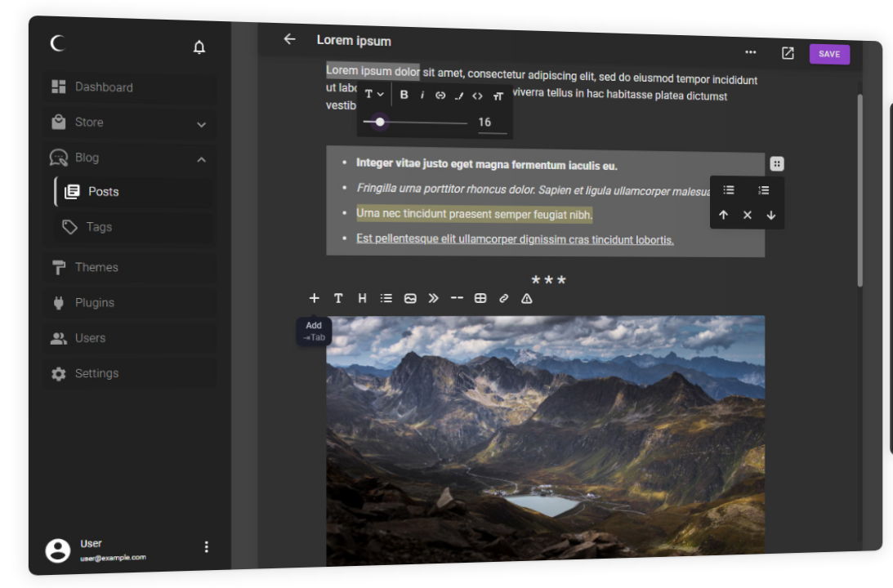The height and width of the screenshot is (588, 893).
Task: Go back using the arrow next to Lorem ipsum
Action: point(289,38)
